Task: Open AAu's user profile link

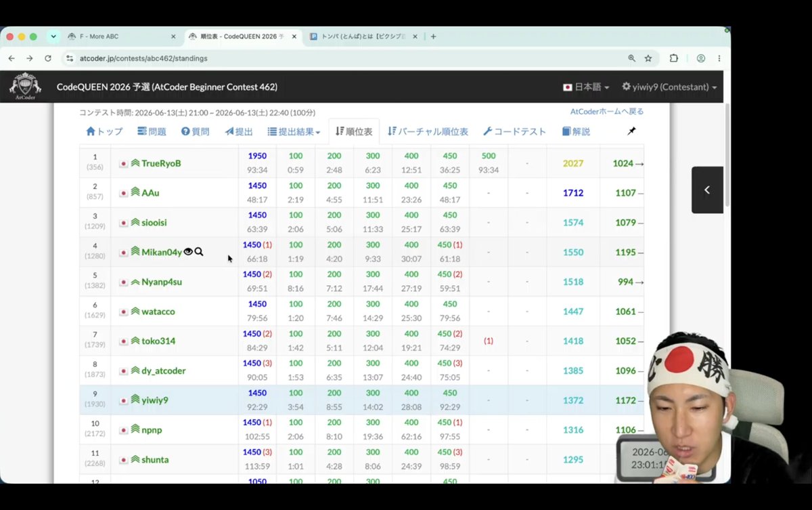Action: 150,193
